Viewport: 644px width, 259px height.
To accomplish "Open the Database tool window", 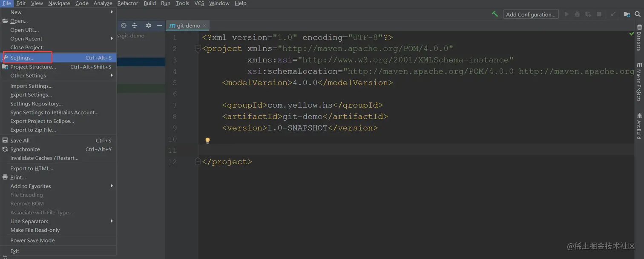I will 639,37.
